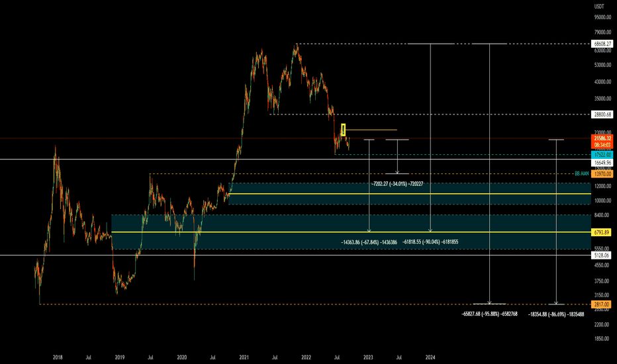Click the current price 21586.32 label
The height and width of the screenshot is (364, 617).
tap(602, 138)
